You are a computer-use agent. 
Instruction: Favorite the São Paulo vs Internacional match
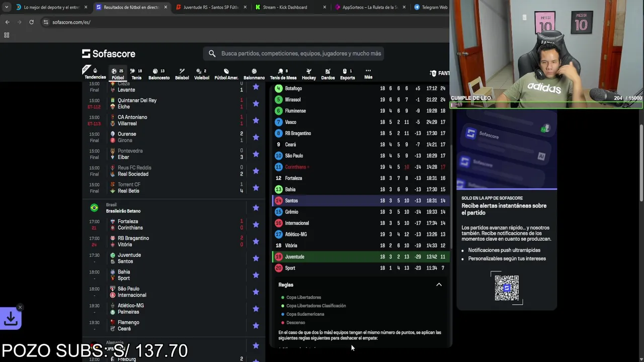point(256,292)
